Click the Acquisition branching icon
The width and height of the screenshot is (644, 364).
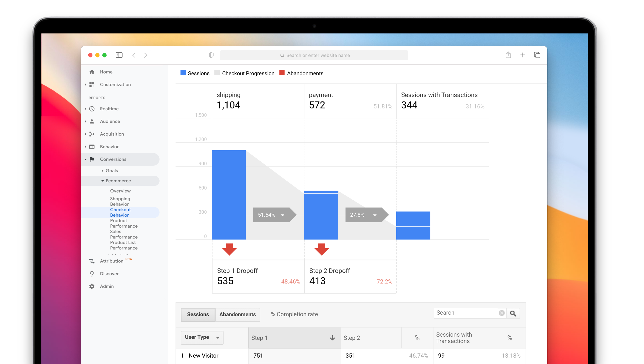pyautogui.click(x=92, y=134)
